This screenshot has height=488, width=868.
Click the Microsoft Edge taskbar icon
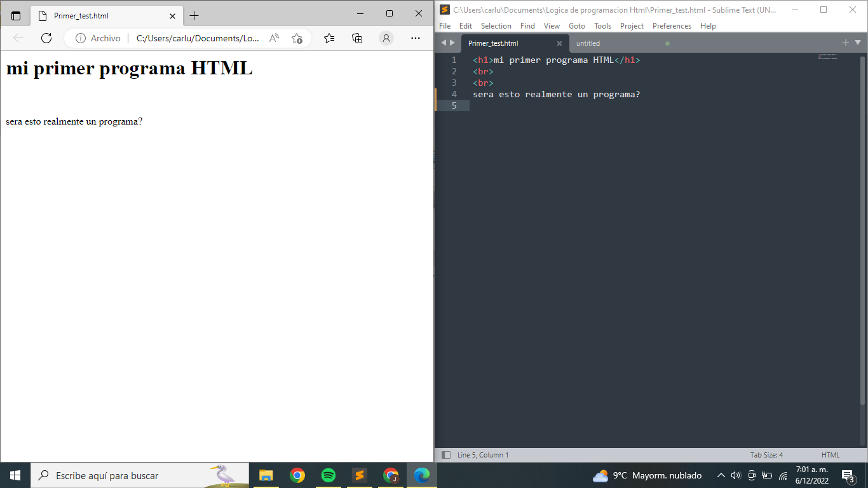[421, 475]
